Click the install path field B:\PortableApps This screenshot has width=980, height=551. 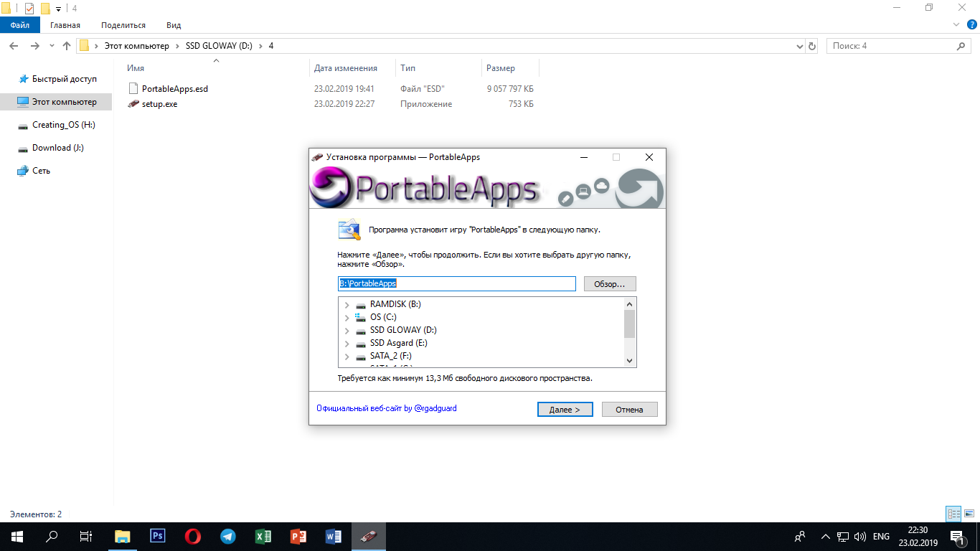[456, 283]
